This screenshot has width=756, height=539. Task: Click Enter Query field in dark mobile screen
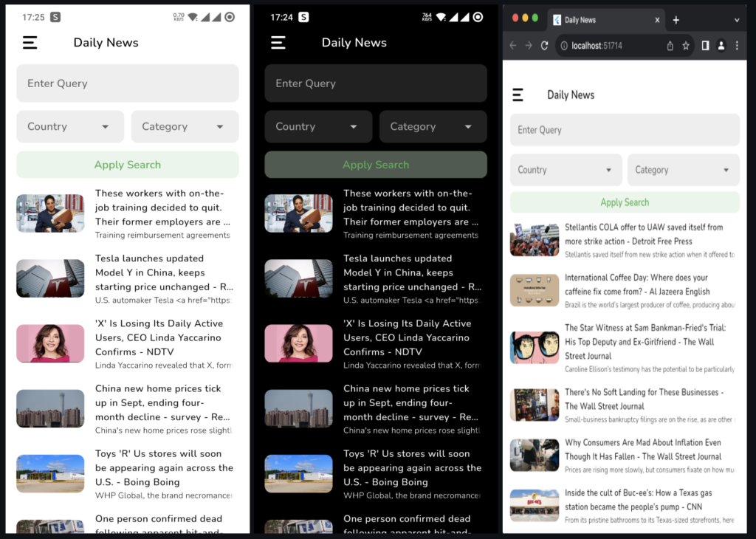pyautogui.click(x=376, y=83)
